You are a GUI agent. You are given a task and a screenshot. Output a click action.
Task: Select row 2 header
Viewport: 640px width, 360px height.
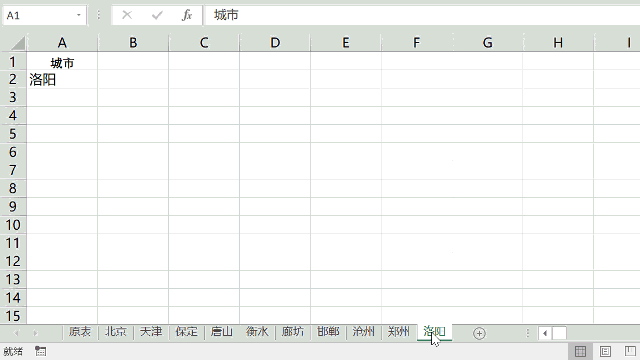coord(13,79)
